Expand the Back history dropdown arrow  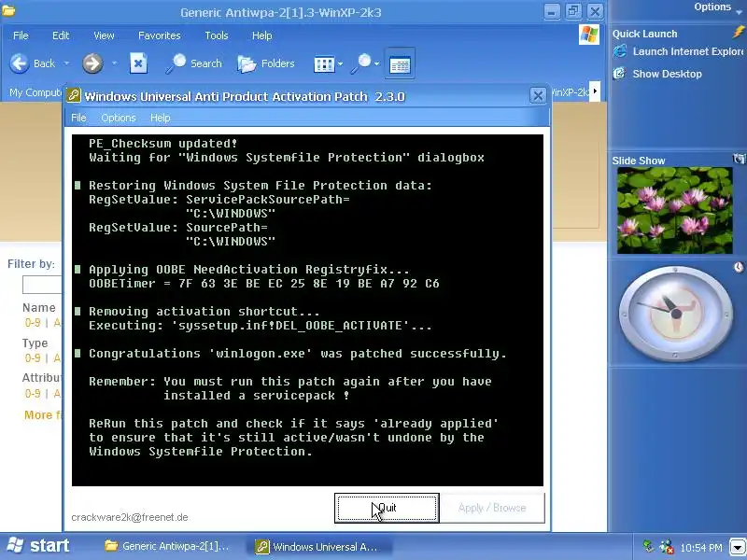coord(66,63)
